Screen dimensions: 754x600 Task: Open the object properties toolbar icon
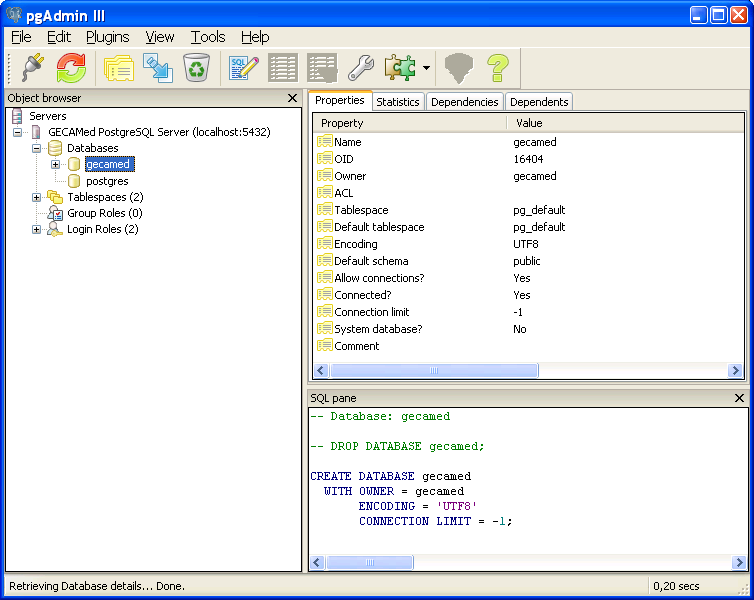coord(119,68)
